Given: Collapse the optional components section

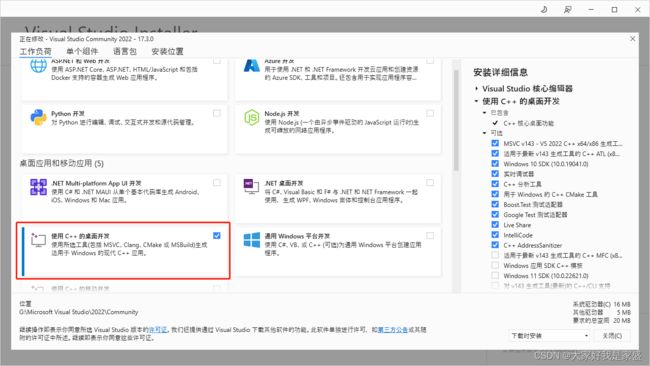Looking at the screenshot, I should [484, 133].
